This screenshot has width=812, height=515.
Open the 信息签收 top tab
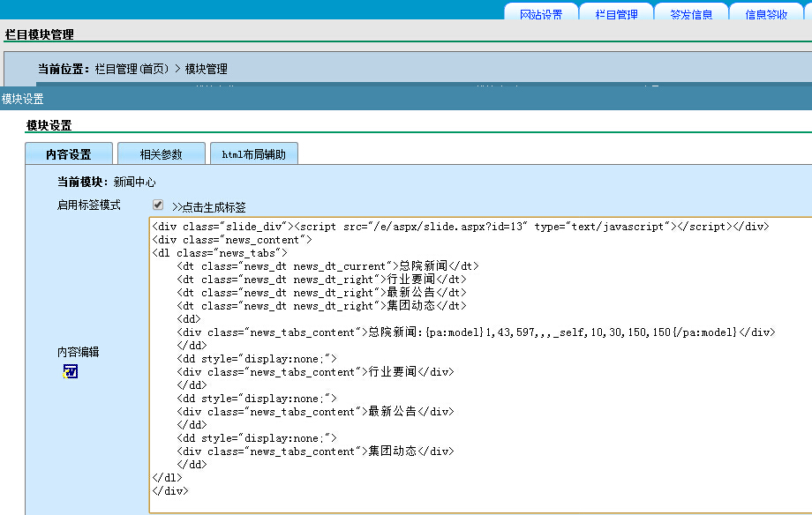pos(766,14)
